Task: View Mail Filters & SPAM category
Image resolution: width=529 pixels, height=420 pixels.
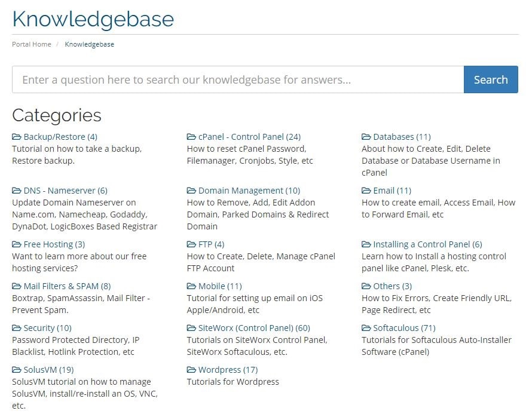Action: click(67, 286)
